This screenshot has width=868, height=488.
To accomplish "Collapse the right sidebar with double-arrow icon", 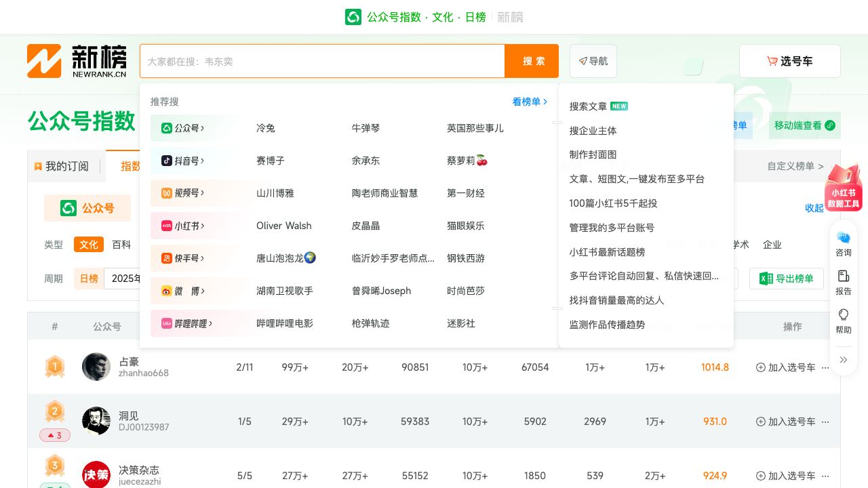I will tap(843, 360).
